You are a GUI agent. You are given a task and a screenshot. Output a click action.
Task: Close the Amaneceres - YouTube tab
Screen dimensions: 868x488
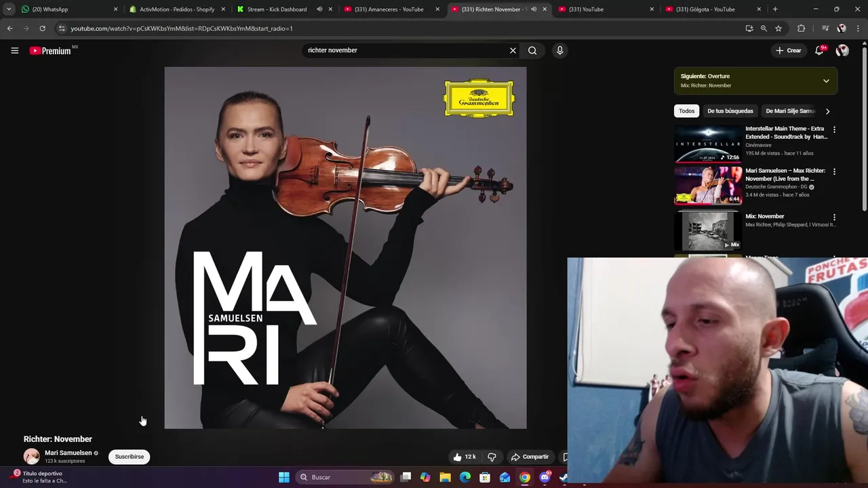point(437,9)
